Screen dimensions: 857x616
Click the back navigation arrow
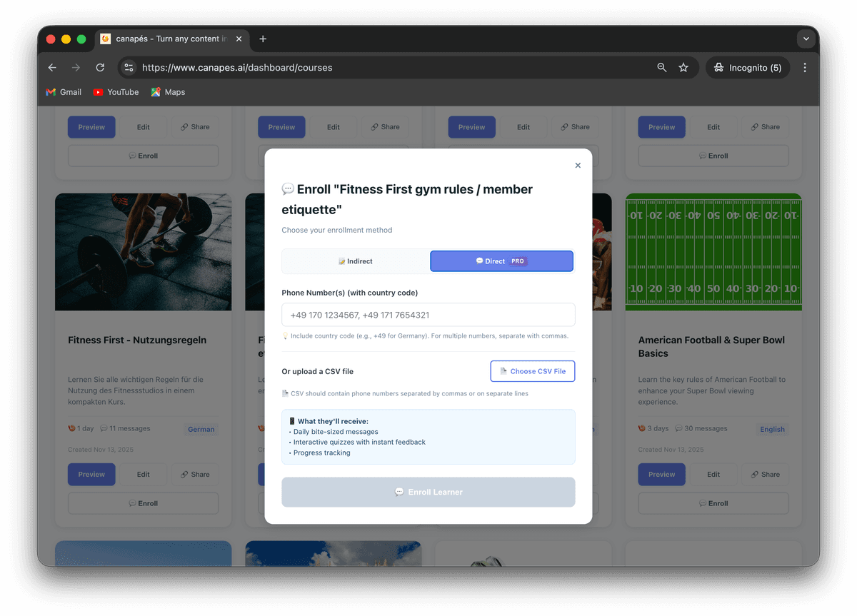click(x=51, y=67)
